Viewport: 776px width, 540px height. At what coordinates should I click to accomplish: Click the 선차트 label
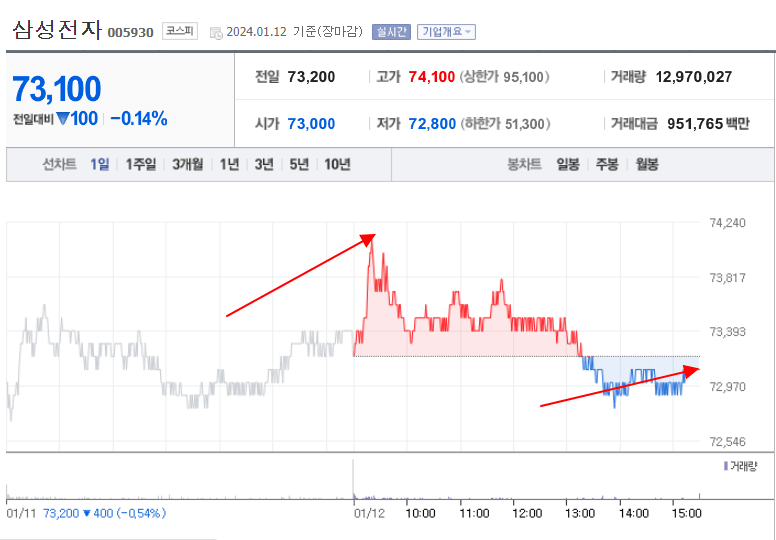click(x=59, y=164)
